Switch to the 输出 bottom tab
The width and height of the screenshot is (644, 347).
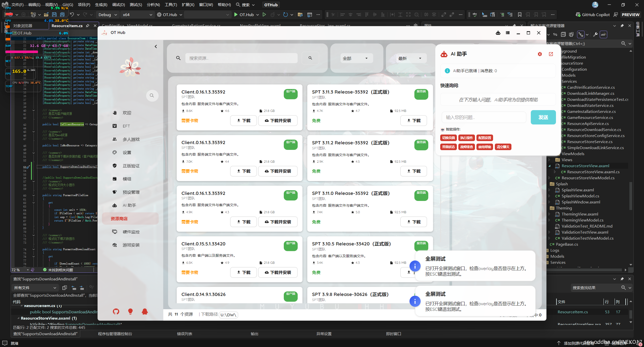point(254,334)
